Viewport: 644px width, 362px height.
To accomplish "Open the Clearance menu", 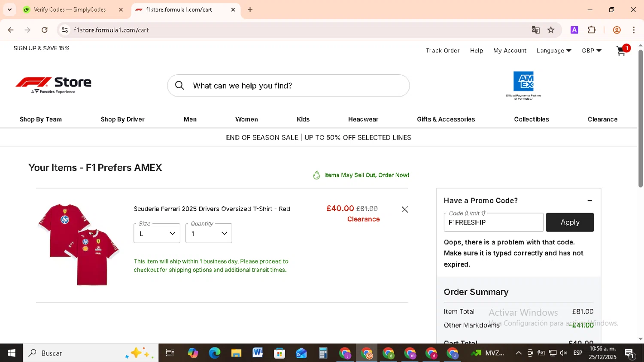I will pos(602,119).
